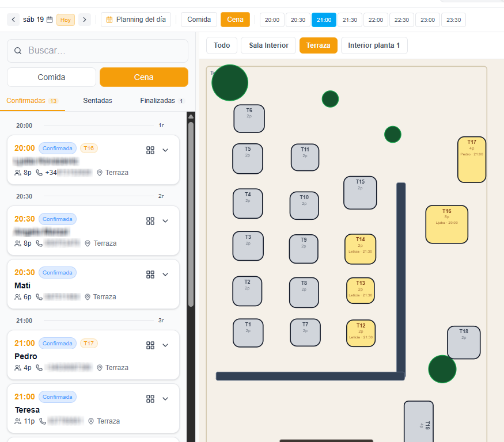Select table T17 on the terrace map
This screenshot has width=504, height=442.
pyautogui.click(x=472, y=159)
